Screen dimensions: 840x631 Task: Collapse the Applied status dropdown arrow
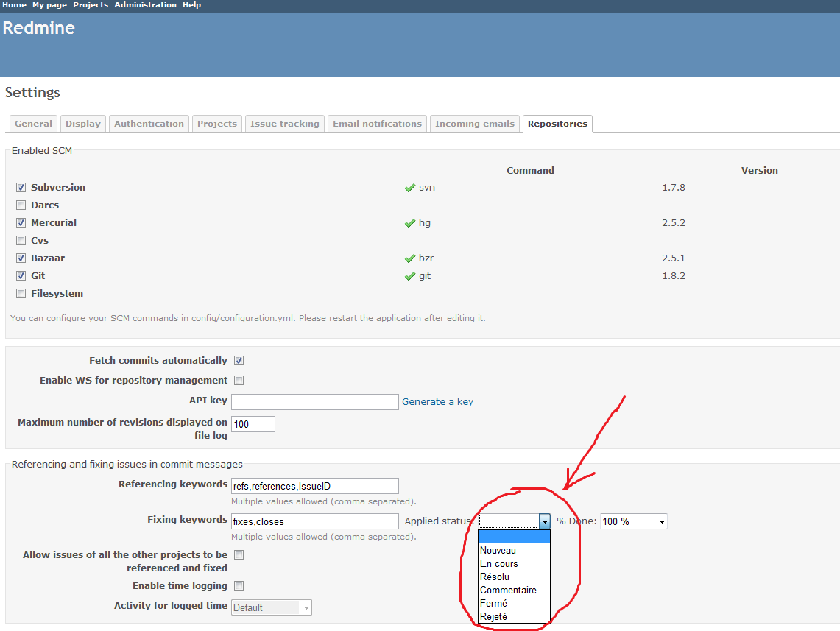544,521
